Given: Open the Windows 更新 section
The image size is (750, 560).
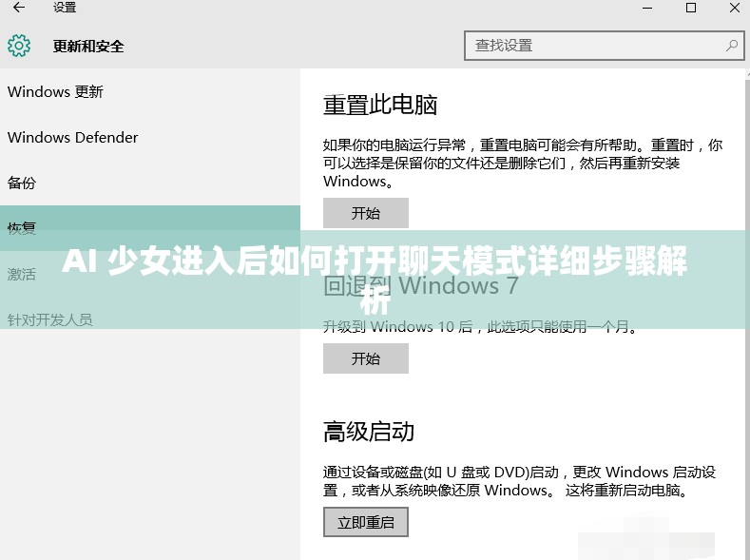Looking at the screenshot, I should [x=55, y=91].
